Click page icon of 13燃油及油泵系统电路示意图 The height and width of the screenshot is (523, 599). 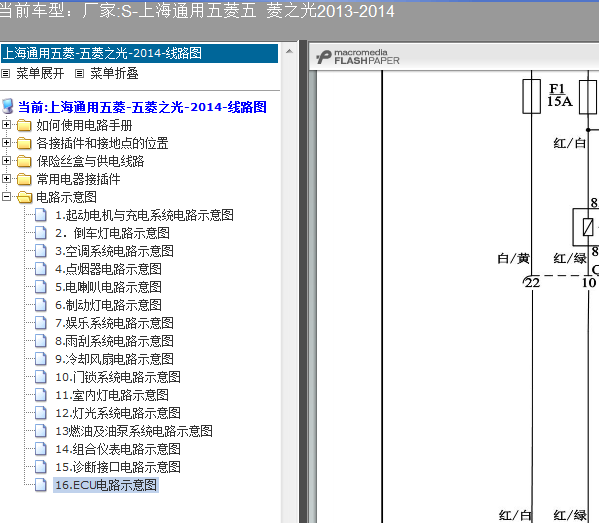[x=41, y=431]
